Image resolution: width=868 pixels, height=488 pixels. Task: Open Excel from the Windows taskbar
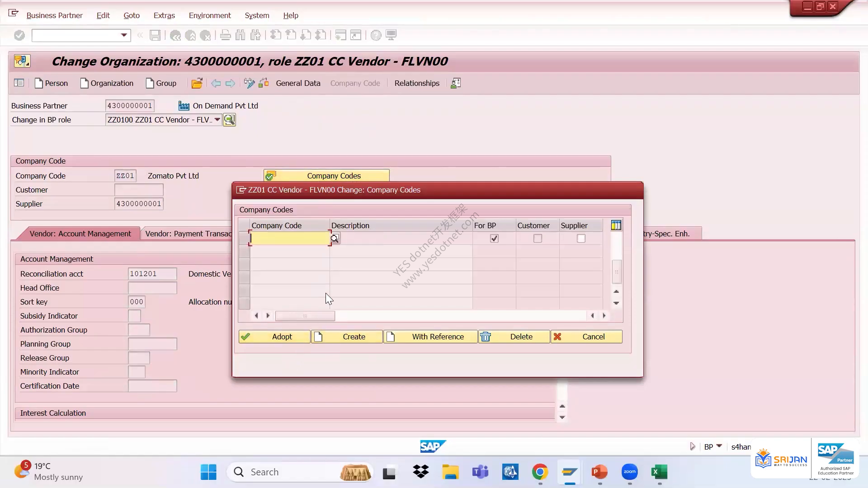tap(659, 472)
